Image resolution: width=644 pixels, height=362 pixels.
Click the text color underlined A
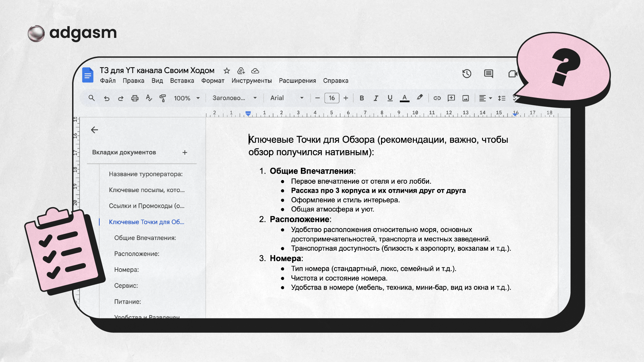405,98
